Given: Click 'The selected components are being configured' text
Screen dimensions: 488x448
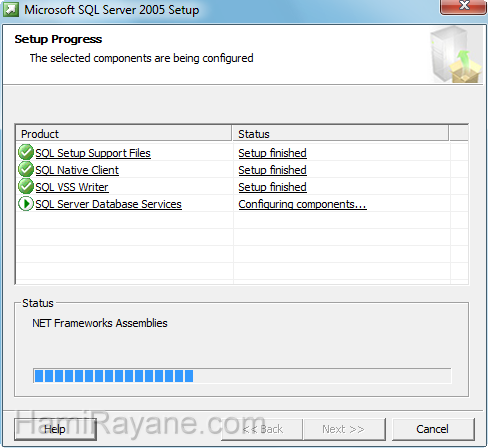Looking at the screenshot, I should coord(141,58).
